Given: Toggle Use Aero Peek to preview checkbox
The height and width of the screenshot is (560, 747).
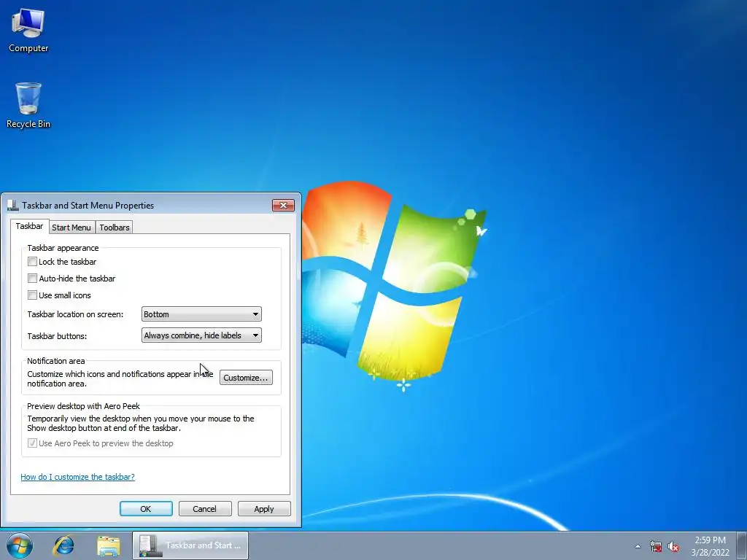Looking at the screenshot, I should [32, 443].
